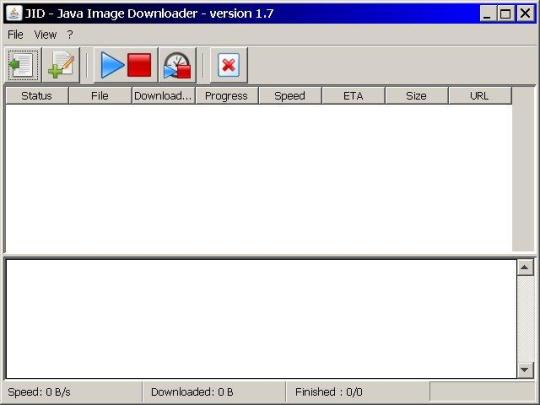Close the JID window
The height and width of the screenshot is (405, 540).
(x=525, y=14)
